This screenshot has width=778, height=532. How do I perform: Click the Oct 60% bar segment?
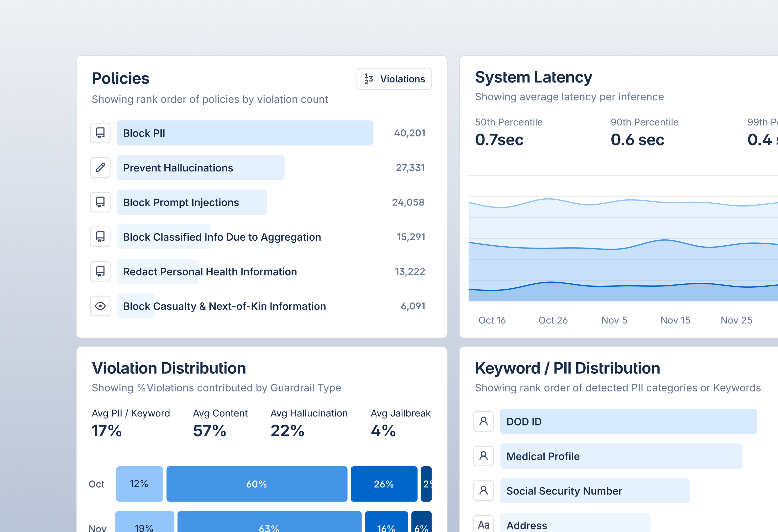point(257,484)
